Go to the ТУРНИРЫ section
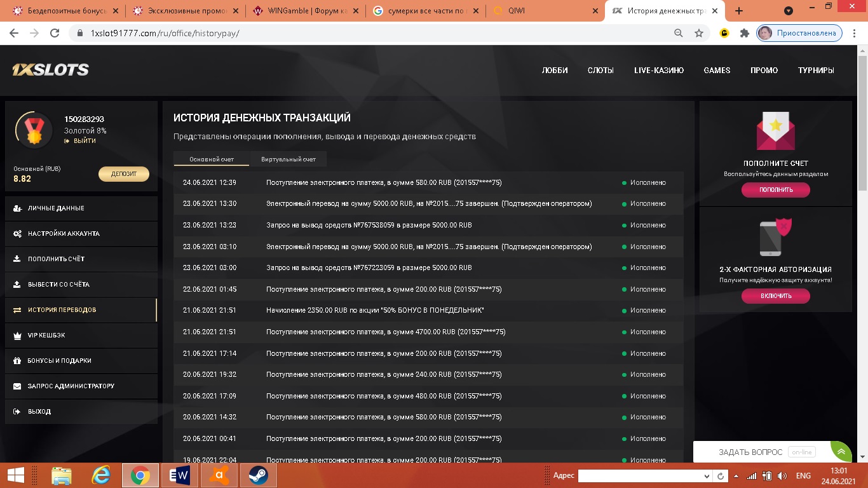 tap(816, 71)
